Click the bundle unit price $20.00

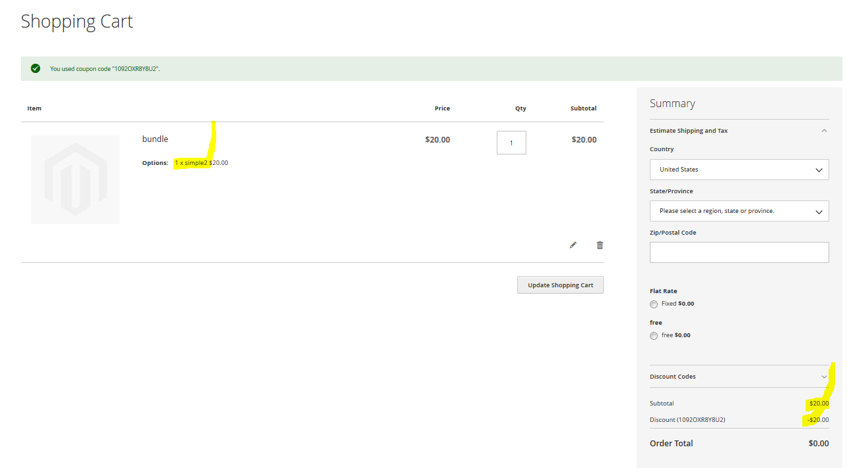coord(438,139)
